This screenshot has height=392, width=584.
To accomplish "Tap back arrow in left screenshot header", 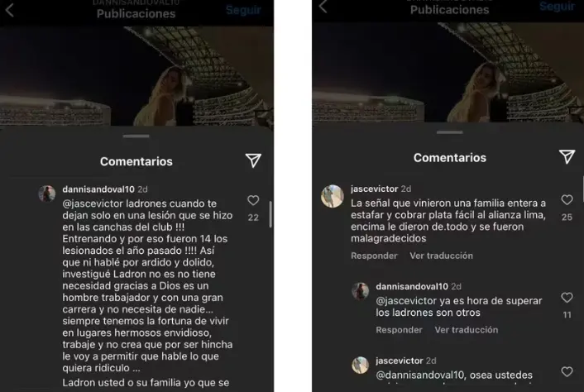I will [x=10, y=11].
